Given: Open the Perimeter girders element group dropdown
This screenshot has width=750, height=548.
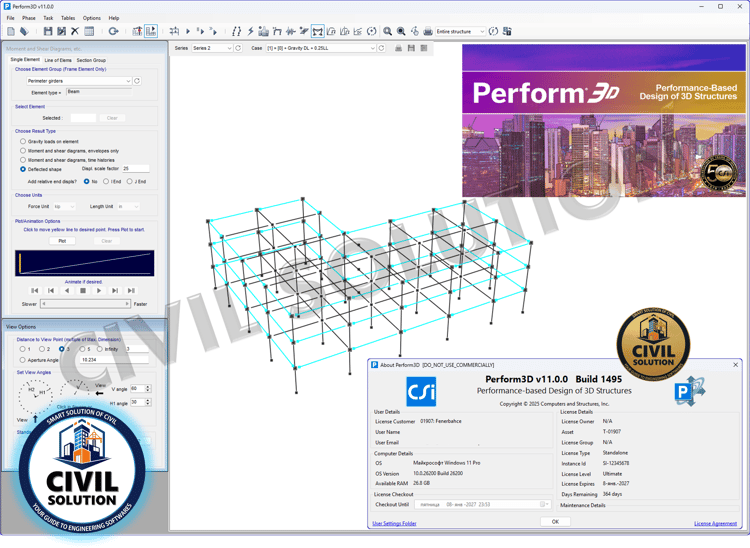Looking at the screenshot, I should click(x=79, y=81).
